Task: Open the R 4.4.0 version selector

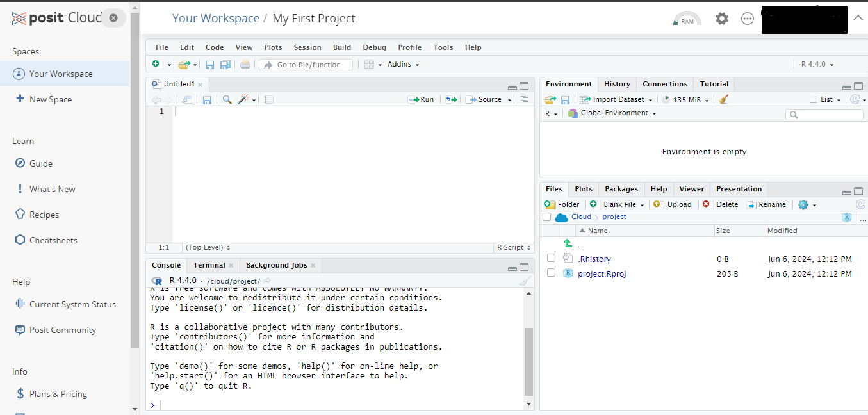Action: tap(817, 65)
